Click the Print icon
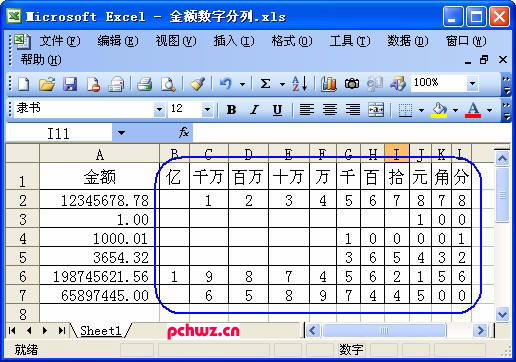Image resolution: width=516 pixels, height=362 pixels. [x=144, y=84]
